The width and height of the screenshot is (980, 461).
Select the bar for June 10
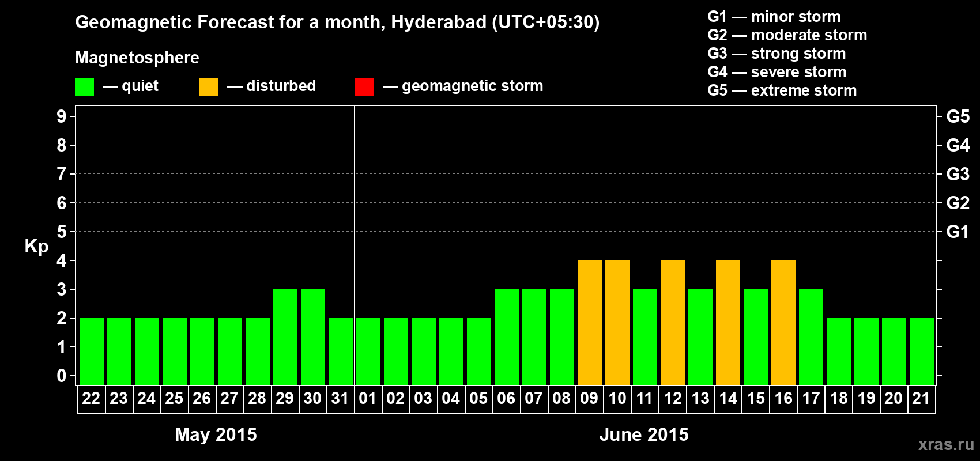617,322
